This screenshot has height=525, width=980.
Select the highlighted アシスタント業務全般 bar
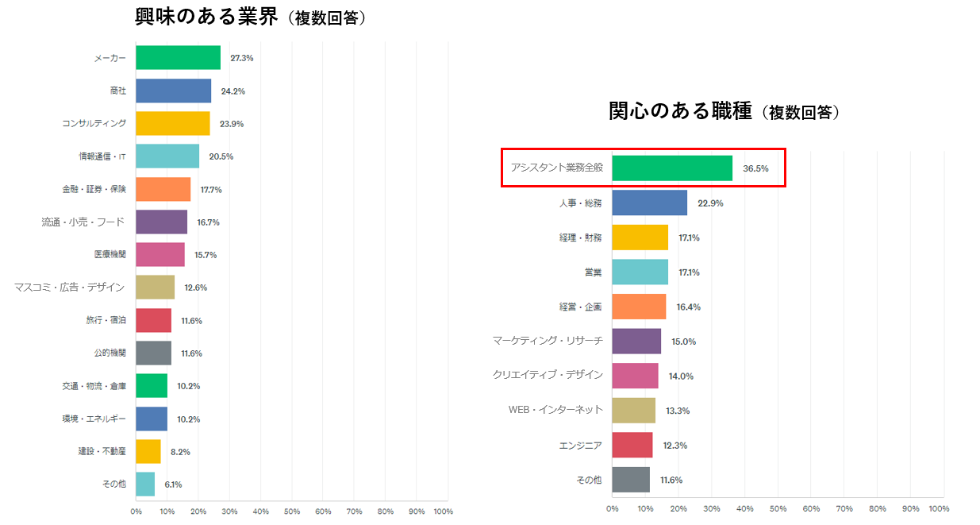point(672,168)
